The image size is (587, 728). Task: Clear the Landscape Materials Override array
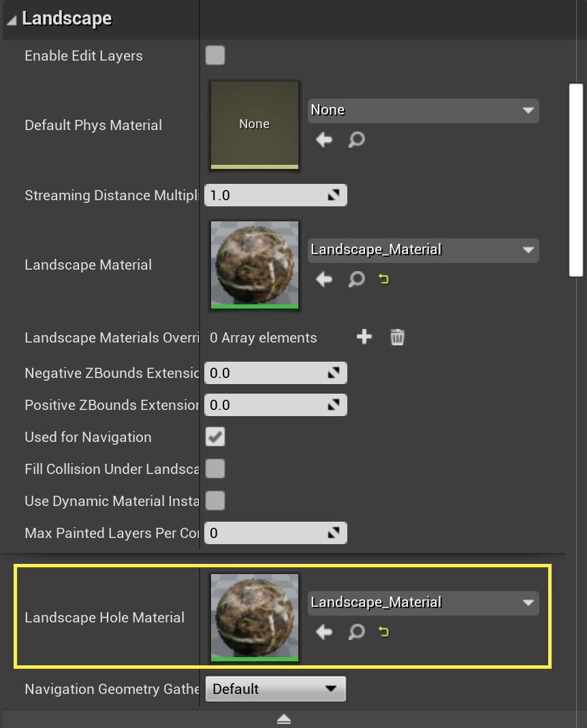(x=397, y=336)
